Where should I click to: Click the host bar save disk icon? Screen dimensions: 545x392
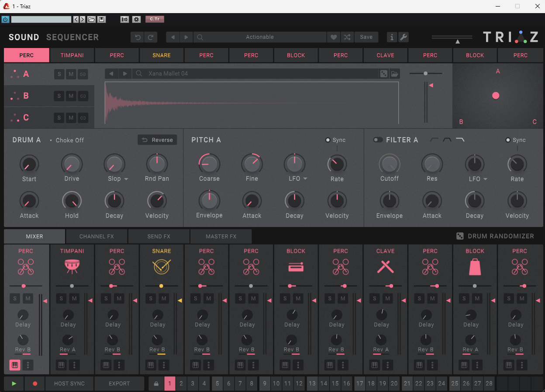(101, 19)
